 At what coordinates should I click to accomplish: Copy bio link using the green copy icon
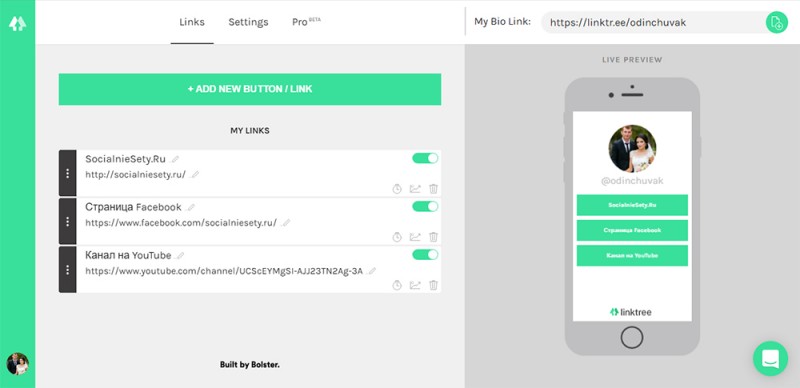click(777, 22)
